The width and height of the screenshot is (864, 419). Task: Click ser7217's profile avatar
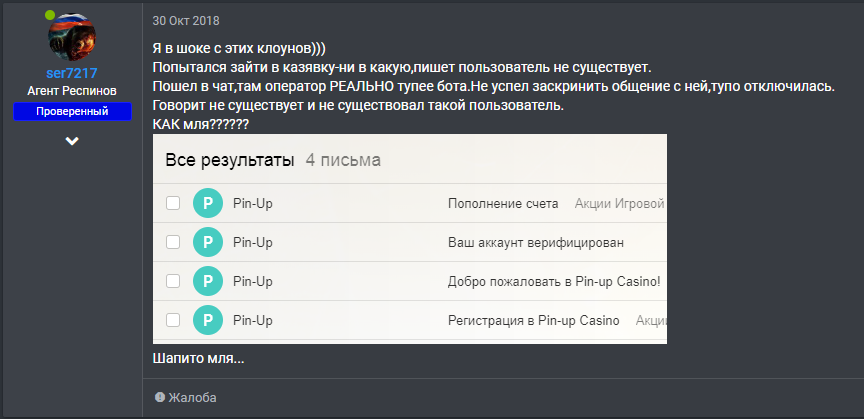(72, 37)
